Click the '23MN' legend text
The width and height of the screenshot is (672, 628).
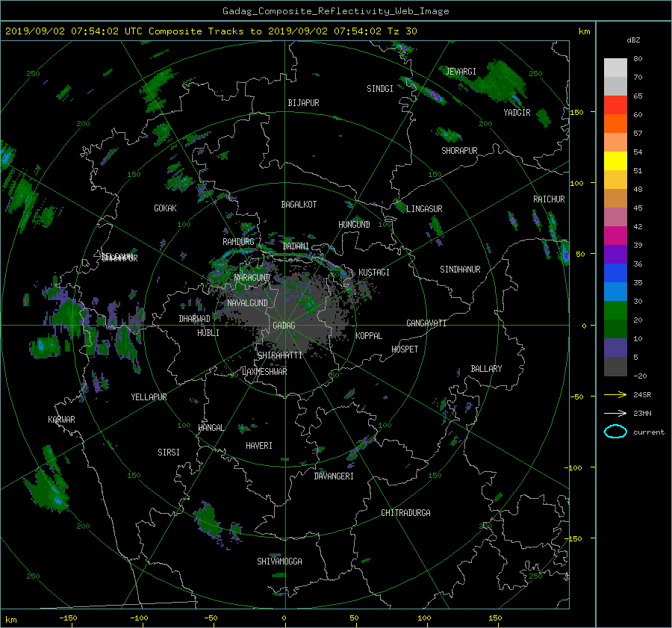pyautogui.click(x=642, y=413)
